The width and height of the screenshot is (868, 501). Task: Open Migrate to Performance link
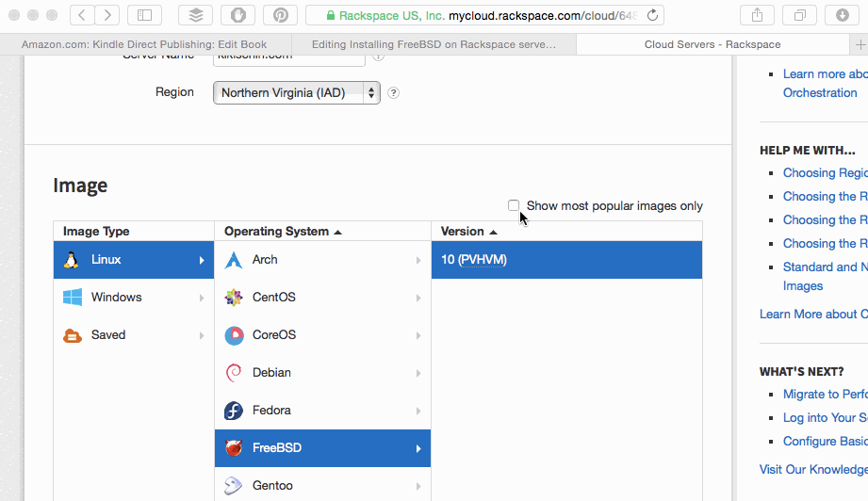point(826,395)
